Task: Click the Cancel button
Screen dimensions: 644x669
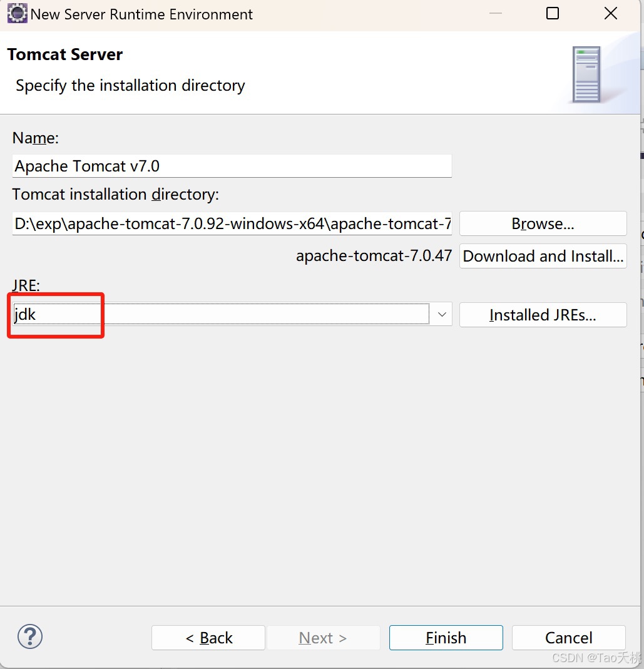Action: pos(569,638)
